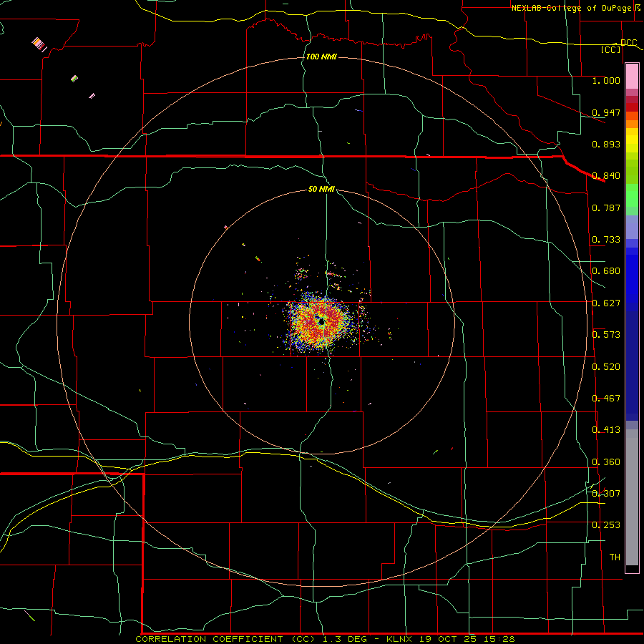Click the 0.733 color scale label
Image resolution: width=644 pixels, height=644 pixels.
pos(606,239)
